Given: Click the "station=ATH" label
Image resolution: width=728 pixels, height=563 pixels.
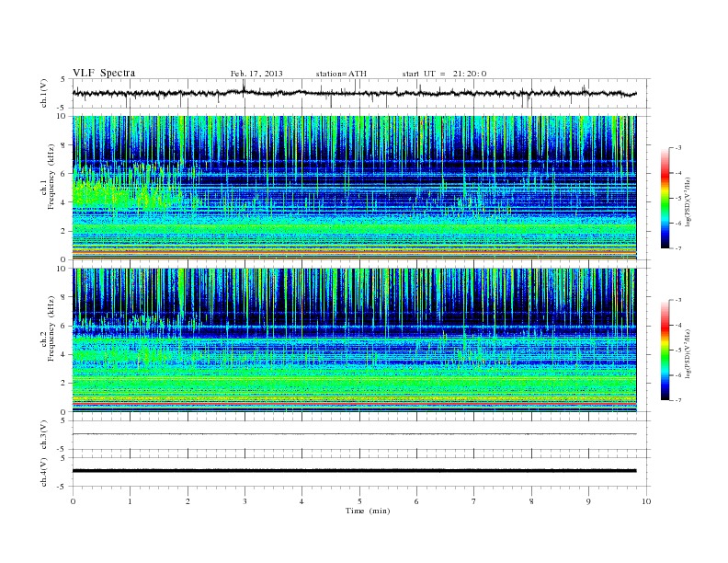Looking at the screenshot, I should click(341, 74).
